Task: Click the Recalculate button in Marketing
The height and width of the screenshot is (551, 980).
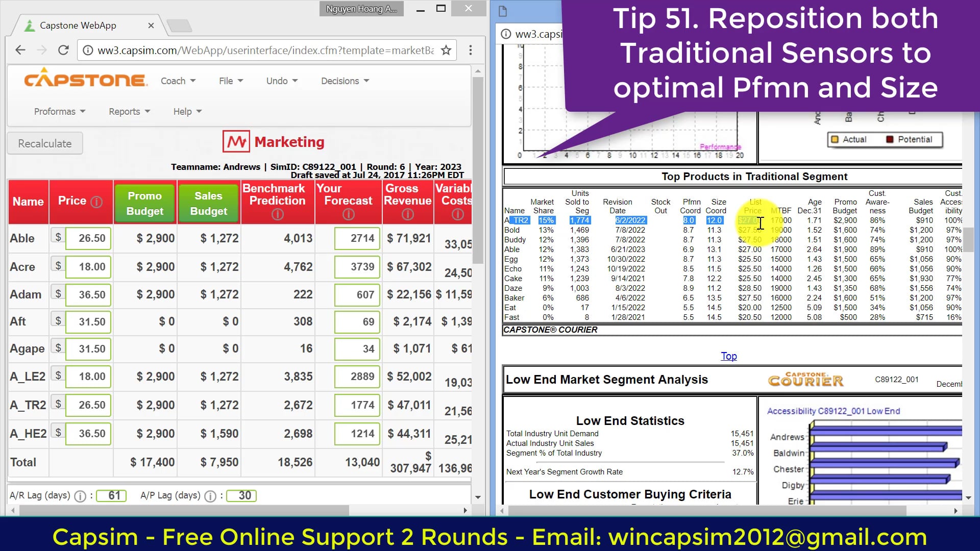Action: click(44, 143)
